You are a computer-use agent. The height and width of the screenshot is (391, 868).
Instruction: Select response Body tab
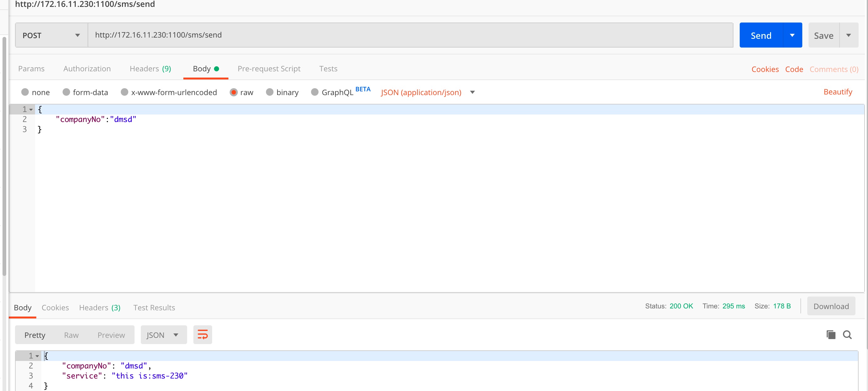23,307
